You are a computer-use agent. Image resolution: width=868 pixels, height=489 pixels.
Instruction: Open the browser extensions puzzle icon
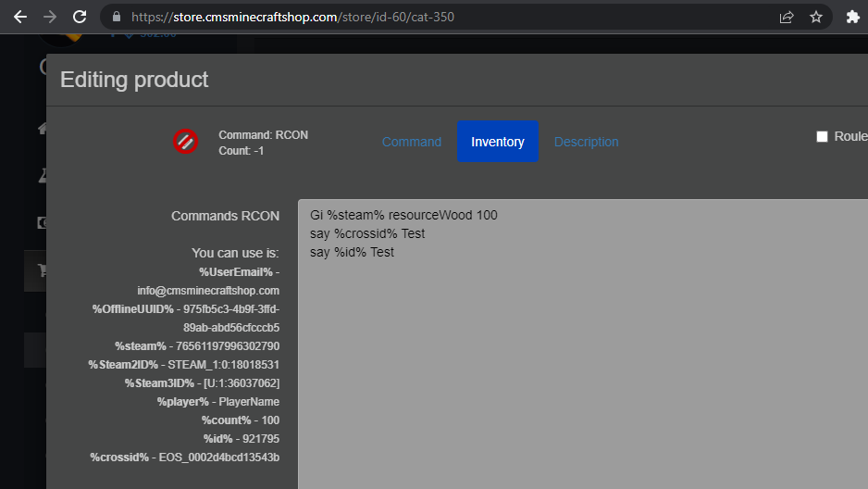pos(853,17)
